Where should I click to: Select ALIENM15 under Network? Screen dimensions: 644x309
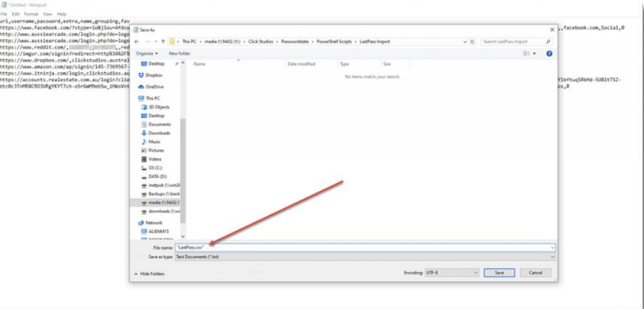pos(158,231)
